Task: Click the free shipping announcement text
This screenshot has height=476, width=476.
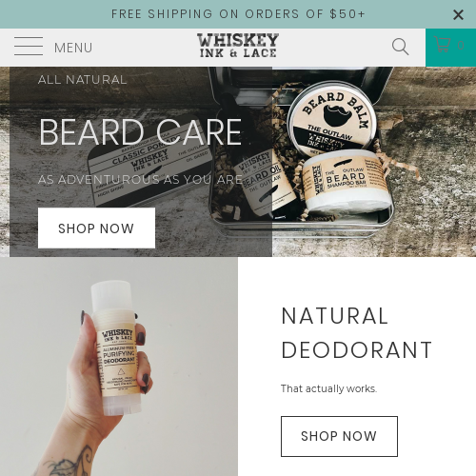Action: pos(238,14)
